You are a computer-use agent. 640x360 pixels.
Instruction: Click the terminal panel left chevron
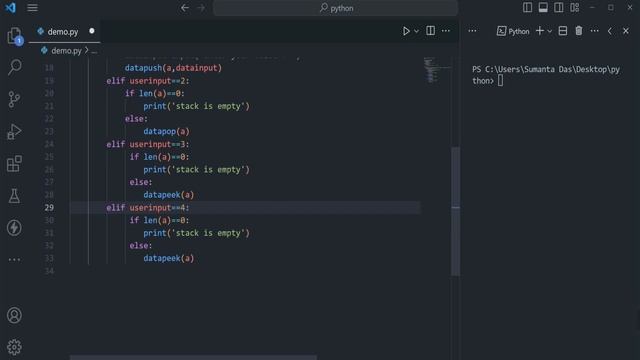click(610, 31)
